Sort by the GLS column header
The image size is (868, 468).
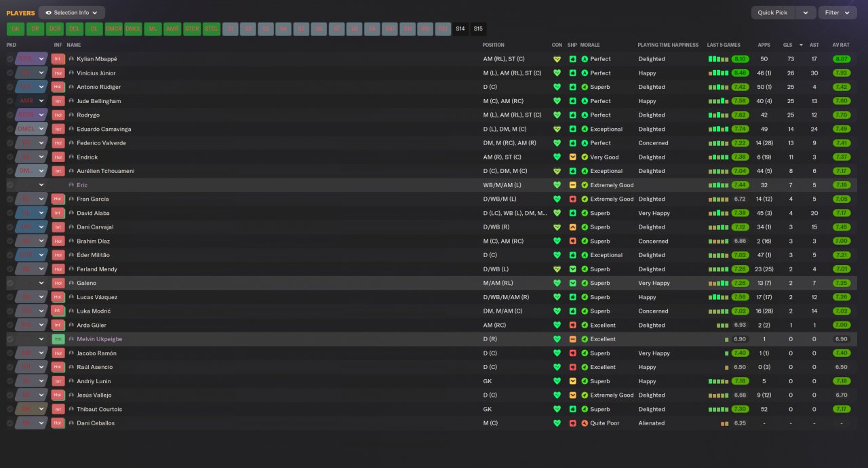pyautogui.click(x=787, y=45)
